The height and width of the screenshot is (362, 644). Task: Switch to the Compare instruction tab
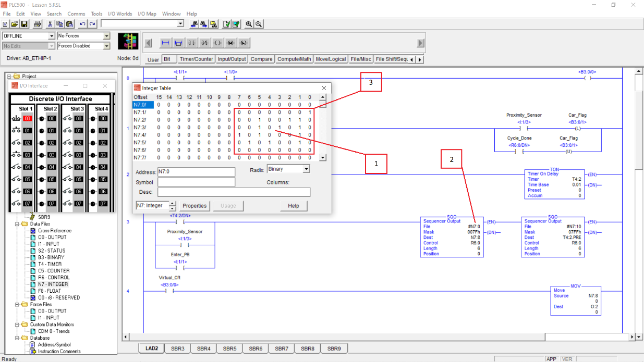pyautogui.click(x=261, y=59)
